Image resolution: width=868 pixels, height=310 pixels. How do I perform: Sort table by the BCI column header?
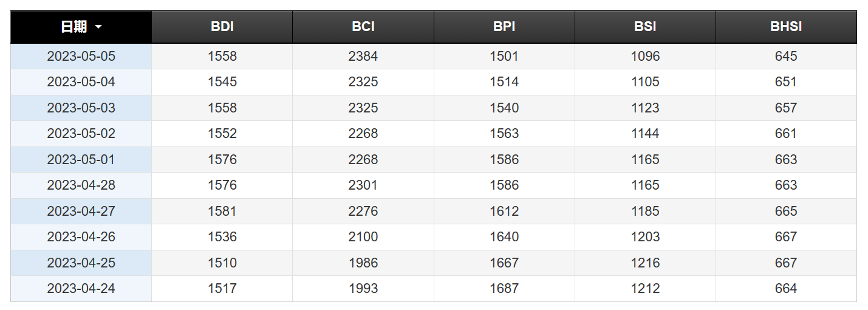(x=363, y=27)
